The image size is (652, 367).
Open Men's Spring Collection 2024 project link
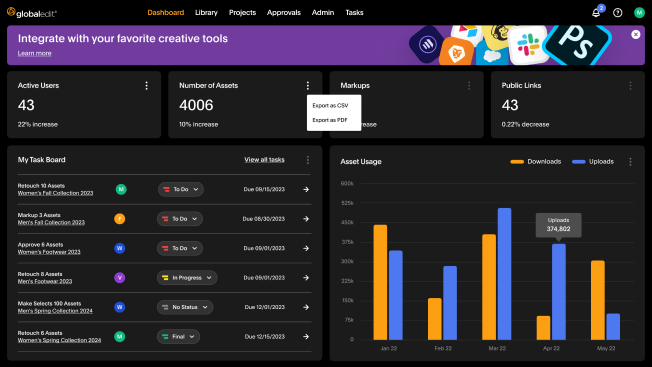click(55, 311)
